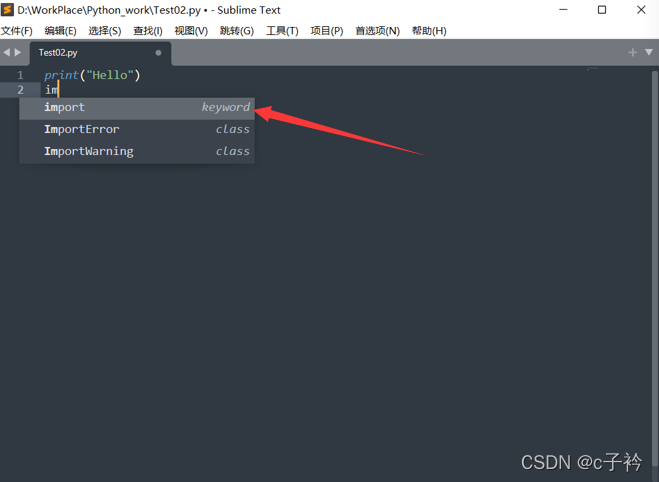
Task: Open the 查找(I) menu
Action: pos(148,31)
